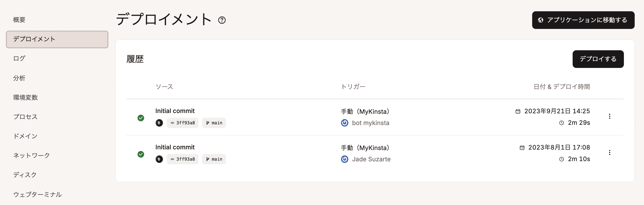
Task: Open three-dot menu for September 21 deployment
Action: [609, 116]
